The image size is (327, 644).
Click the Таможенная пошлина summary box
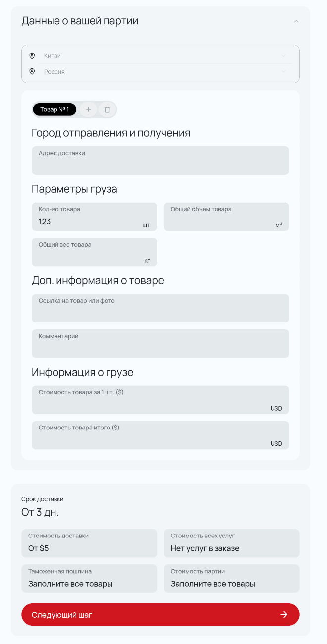tap(89, 579)
